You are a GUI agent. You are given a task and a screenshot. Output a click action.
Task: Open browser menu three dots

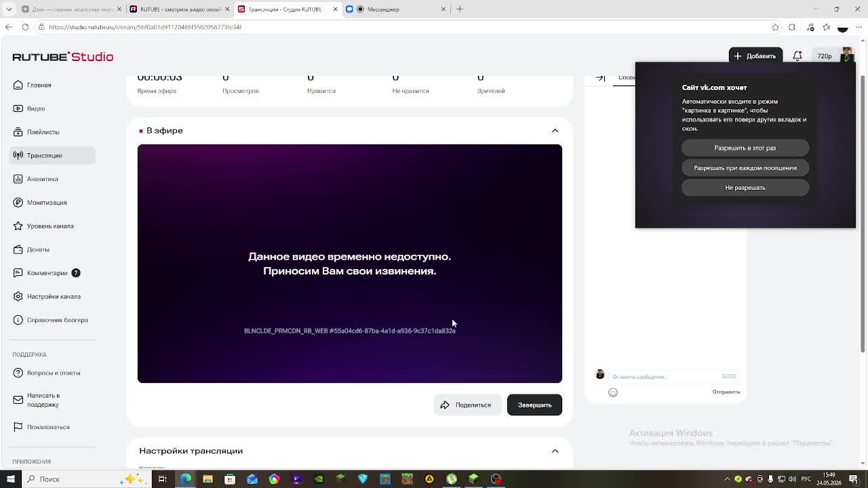(x=859, y=27)
